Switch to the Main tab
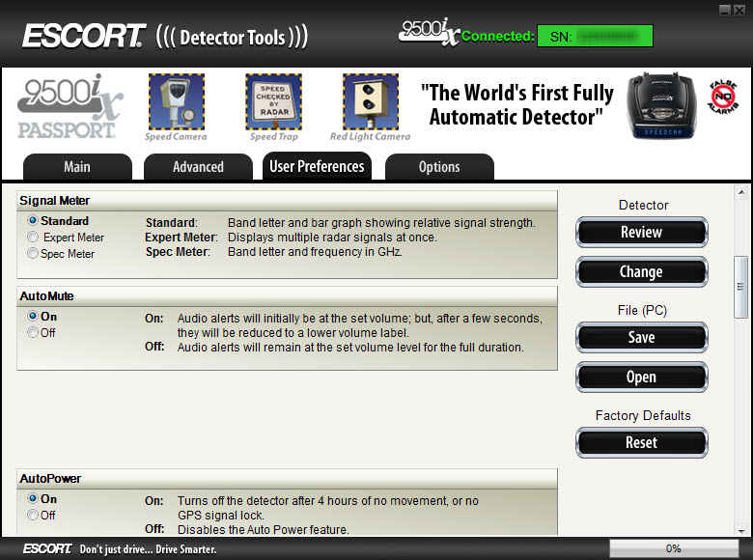753x560 pixels. coord(77,167)
